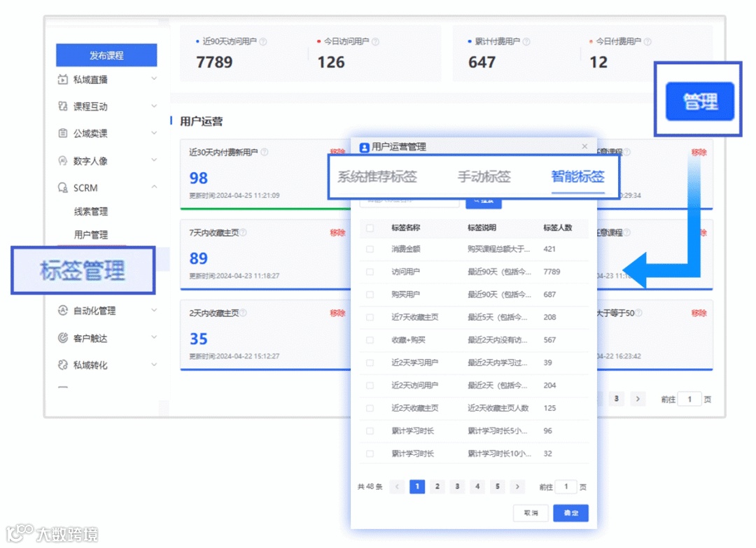Check the 访问用户 tag checkbox
Image resolution: width=756 pixels, height=548 pixels.
point(369,272)
